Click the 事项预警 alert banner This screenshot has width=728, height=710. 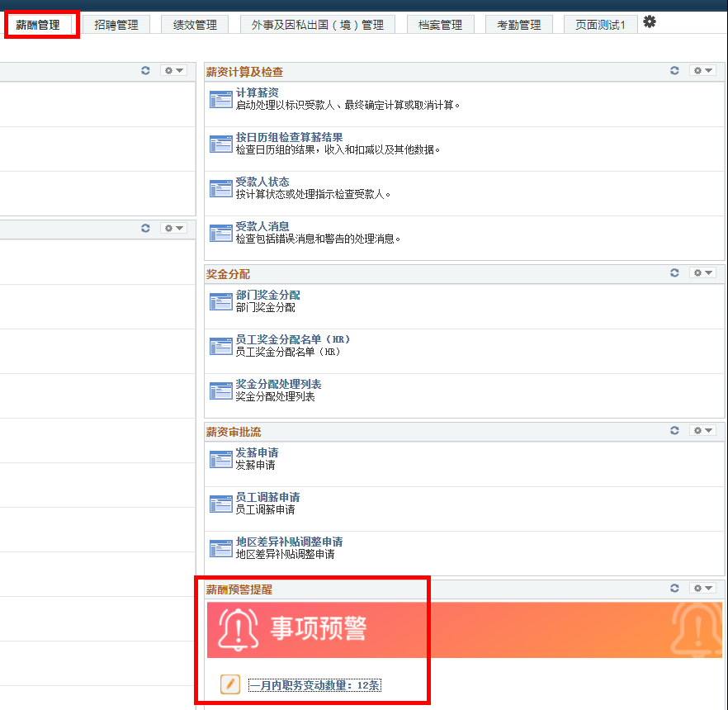(464, 630)
